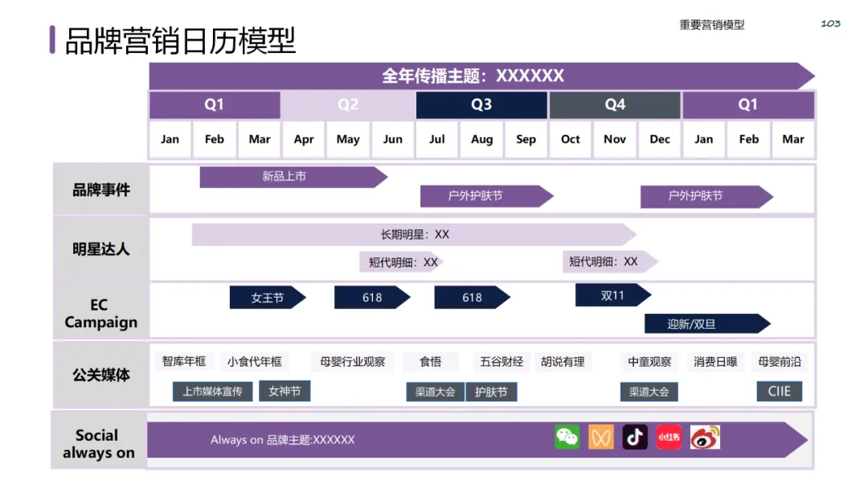Click the 女神节 button

click(x=285, y=392)
